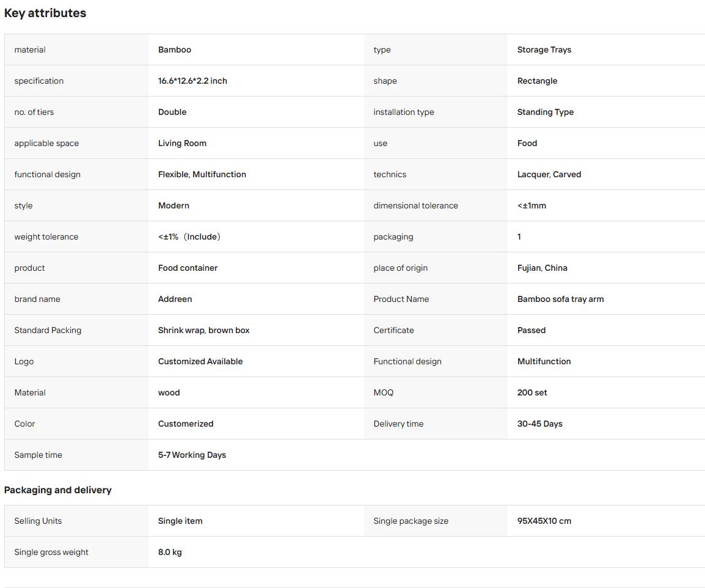Click the Fujian, China origin value
This screenshot has width=705, height=588.
[x=542, y=268]
